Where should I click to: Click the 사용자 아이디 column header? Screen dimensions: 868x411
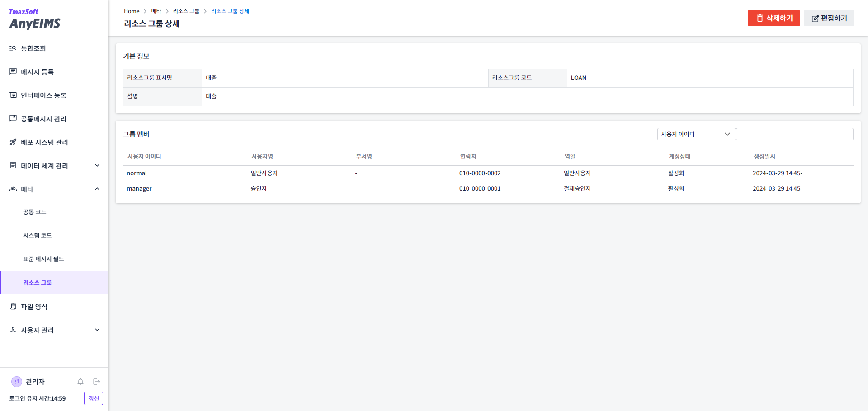tap(144, 156)
